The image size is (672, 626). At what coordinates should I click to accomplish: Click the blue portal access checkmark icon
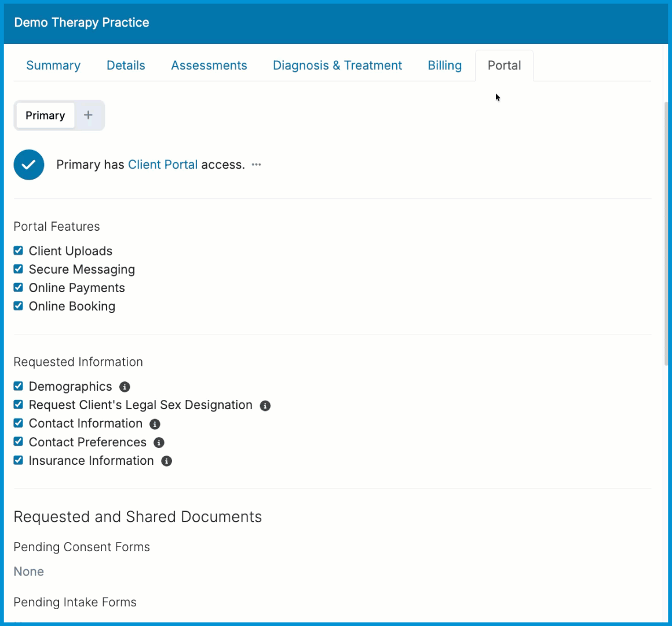(x=29, y=165)
